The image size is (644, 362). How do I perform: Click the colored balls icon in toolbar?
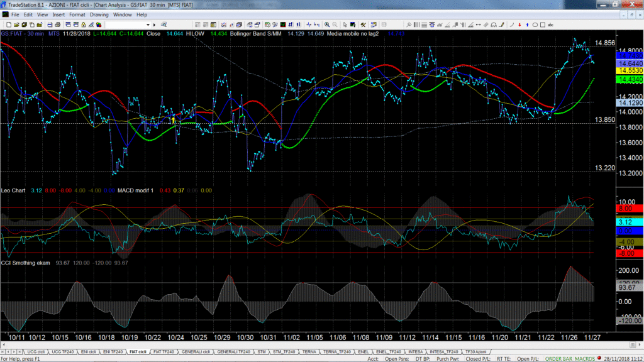pos(99,25)
